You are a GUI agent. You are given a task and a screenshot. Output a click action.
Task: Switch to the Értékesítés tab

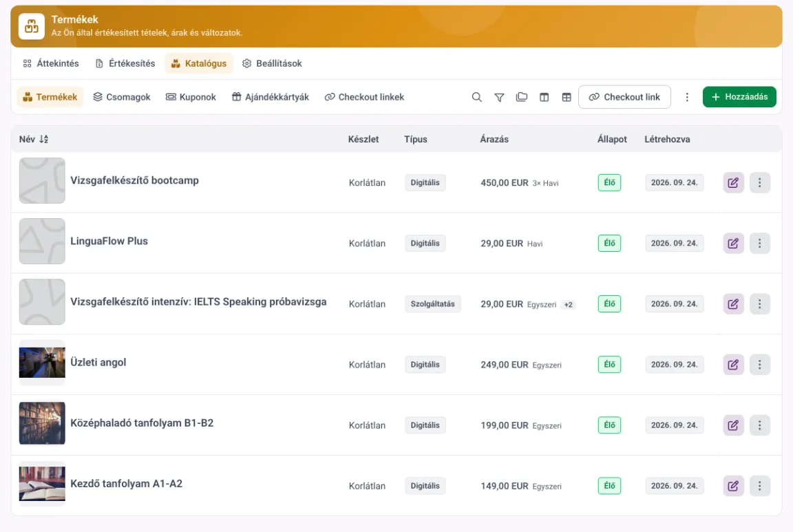[x=125, y=63]
